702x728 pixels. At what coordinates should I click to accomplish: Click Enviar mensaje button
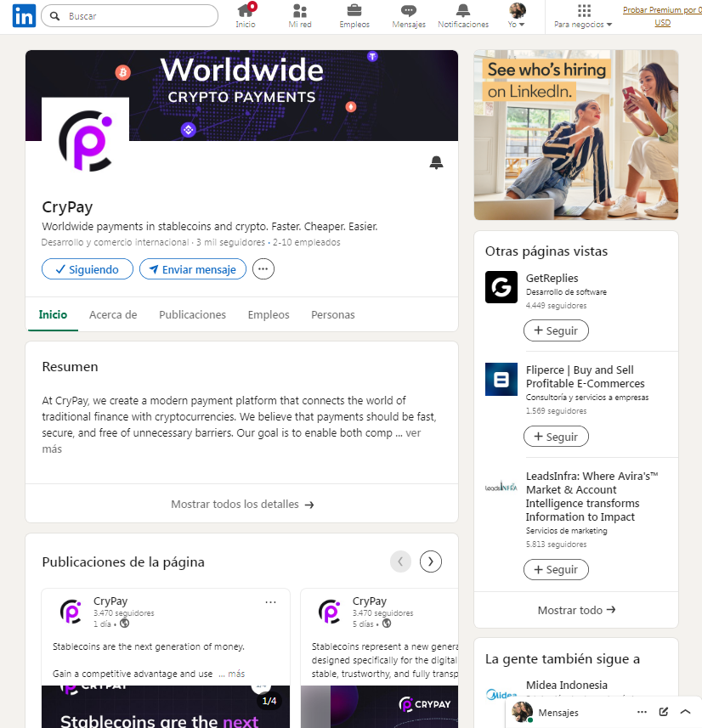(x=193, y=269)
